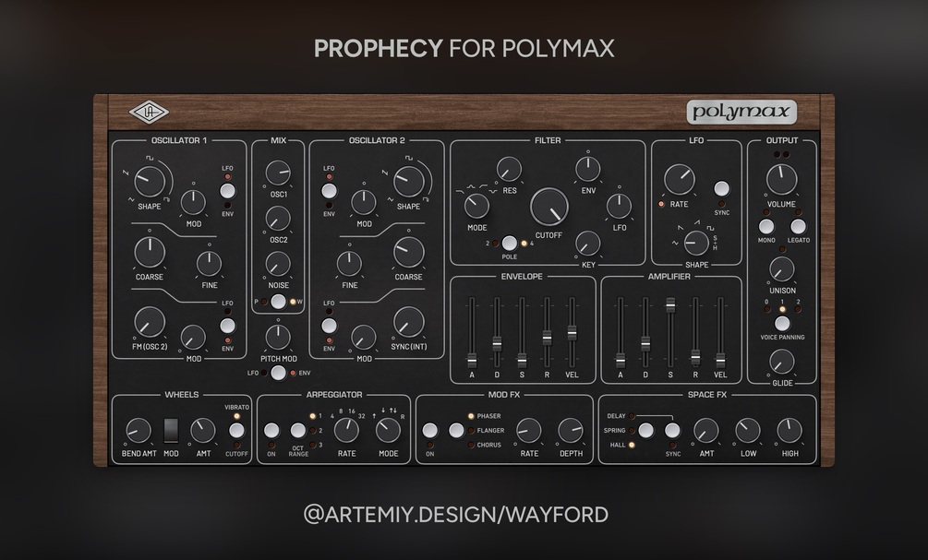
Task: Click the Oscillator 2 Coarse knob
Action: [x=409, y=253]
